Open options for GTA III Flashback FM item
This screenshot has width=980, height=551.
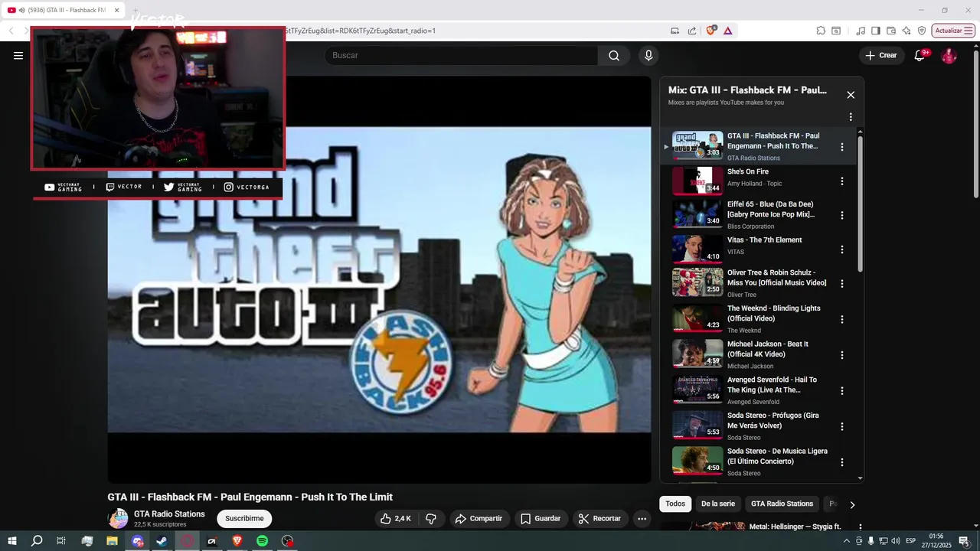[842, 147]
